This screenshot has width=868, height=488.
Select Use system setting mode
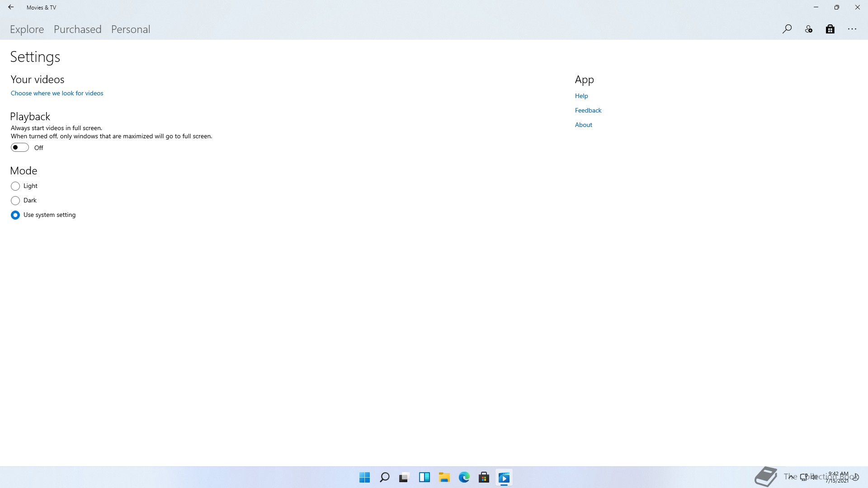click(x=15, y=215)
